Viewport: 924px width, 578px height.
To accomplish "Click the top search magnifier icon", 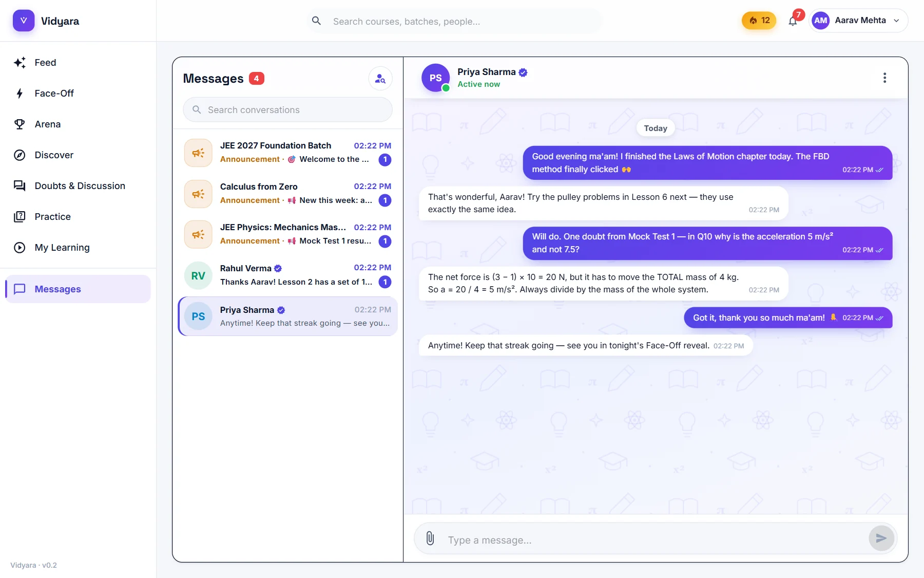I will point(317,21).
